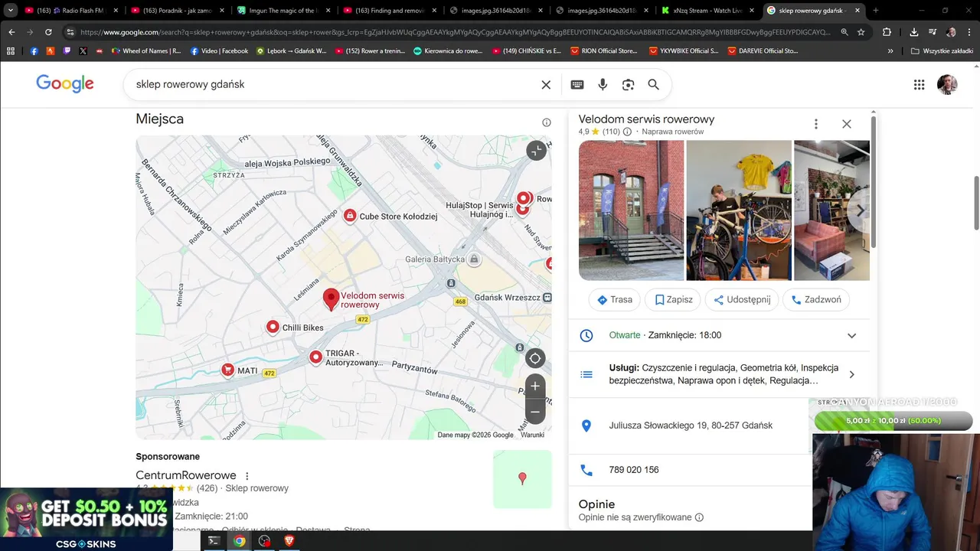Share the place with Udostępnij button
This screenshot has height=551, width=980.
741,300
